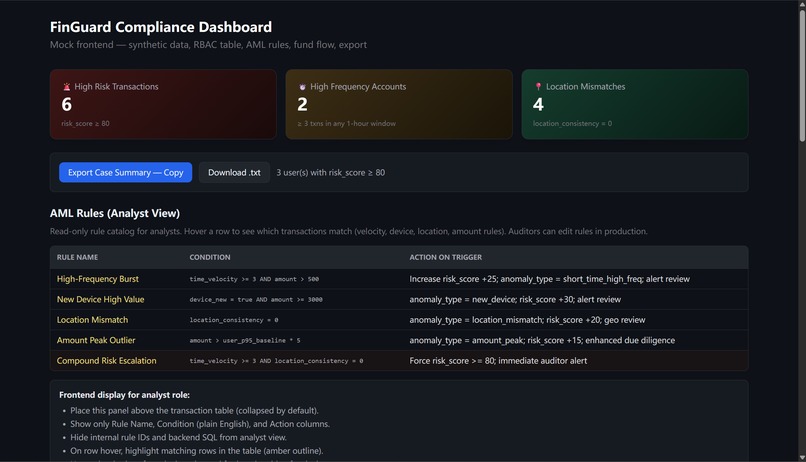Click the alarm icon on High Frequency Accounts card

pyautogui.click(x=302, y=87)
